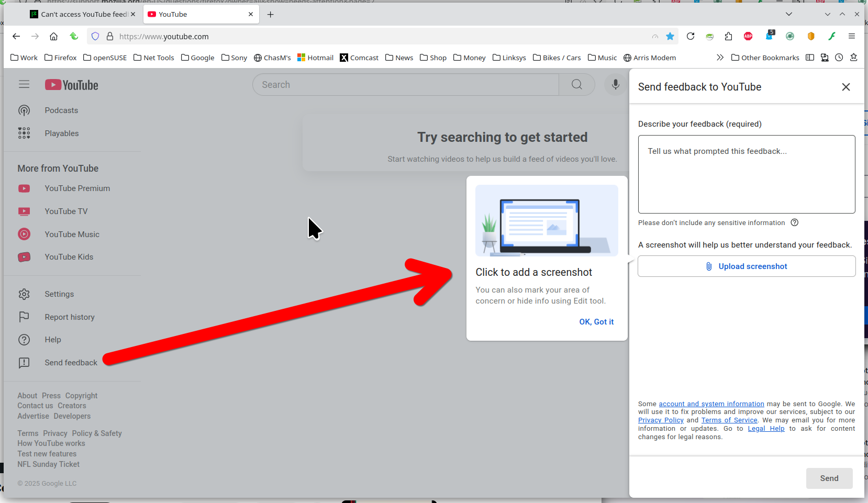Click the Adblock Plus extension icon

pos(748,36)
